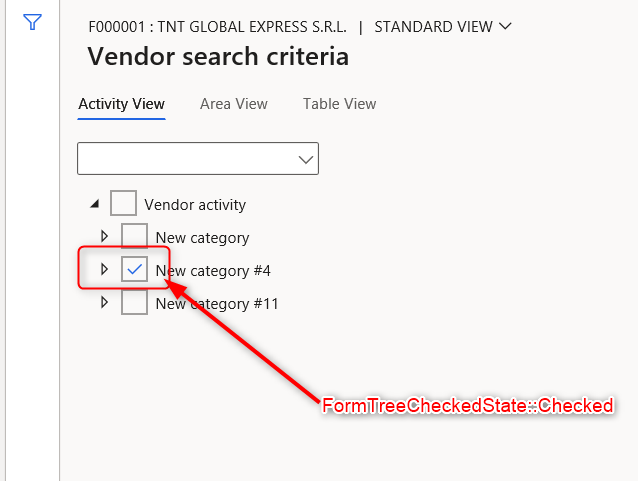
Task: Expand the New category node
Action: 104,237
